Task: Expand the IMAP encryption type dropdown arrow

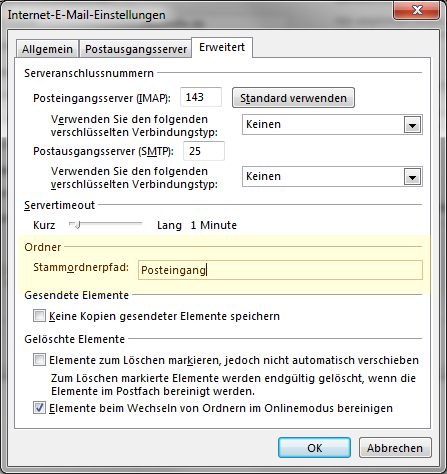Action: click(412, 125)
